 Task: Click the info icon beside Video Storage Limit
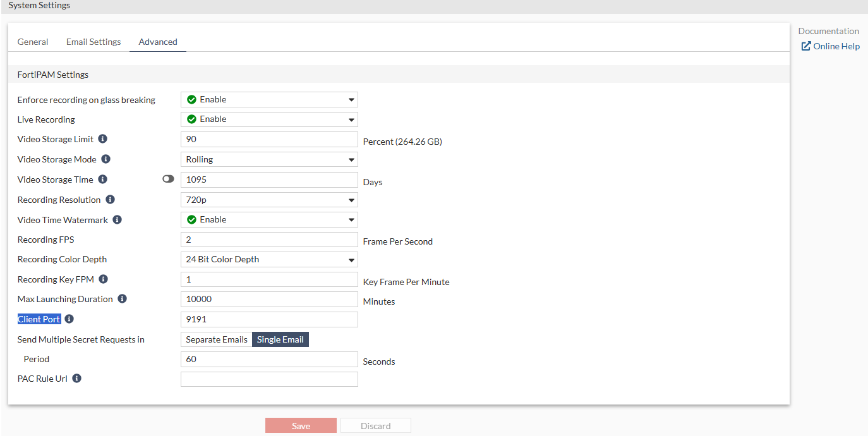pyautogui.click(x=103, y=138)
